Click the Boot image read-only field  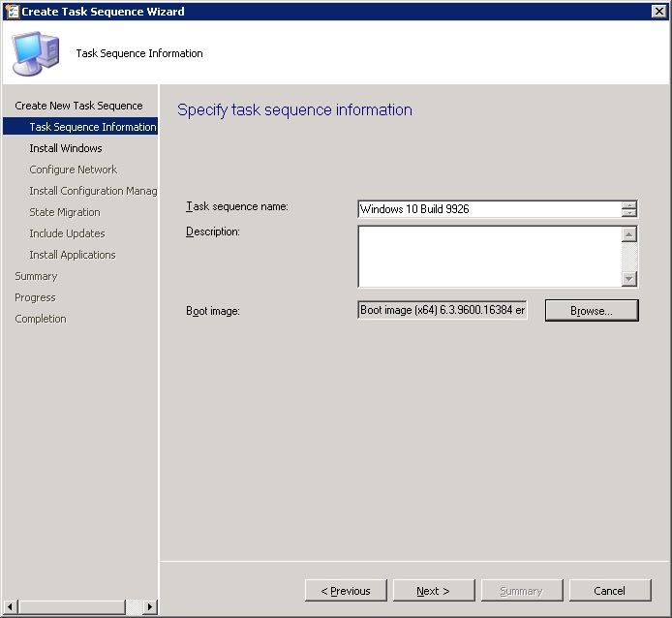[443, 310]
